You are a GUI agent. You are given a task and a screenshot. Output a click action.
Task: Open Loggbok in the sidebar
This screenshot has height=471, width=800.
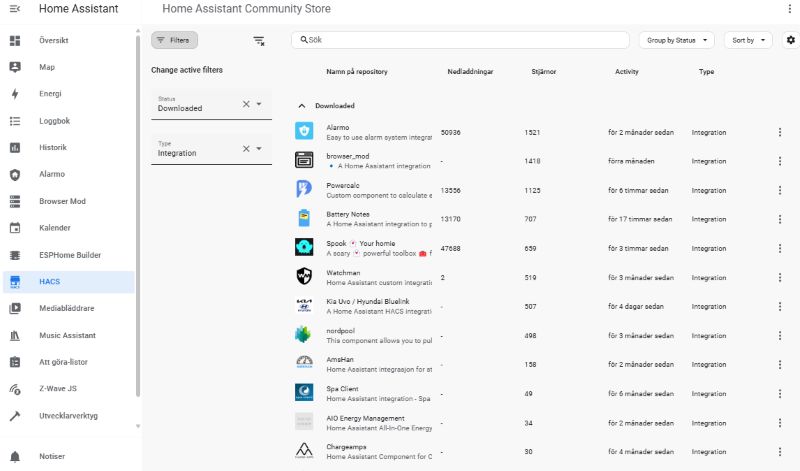tap(68, 121)
